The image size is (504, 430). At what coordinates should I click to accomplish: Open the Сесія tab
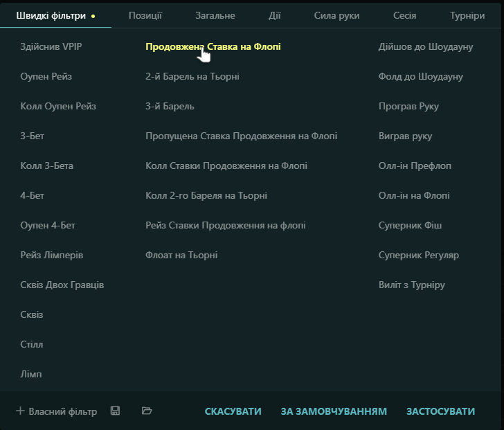404,15
